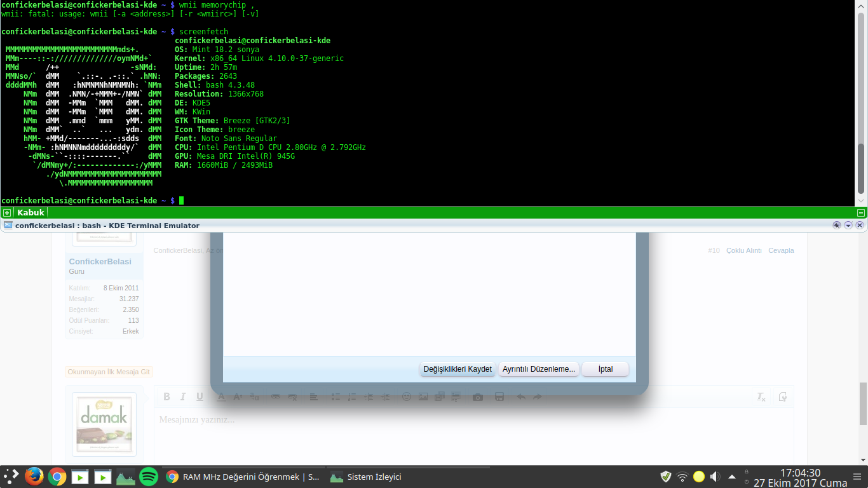Click the green shield tray icon

click(666, 477)
